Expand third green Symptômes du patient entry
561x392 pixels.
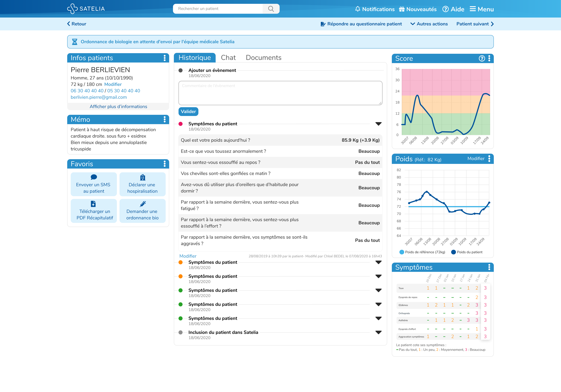click(x=379, y=318)
